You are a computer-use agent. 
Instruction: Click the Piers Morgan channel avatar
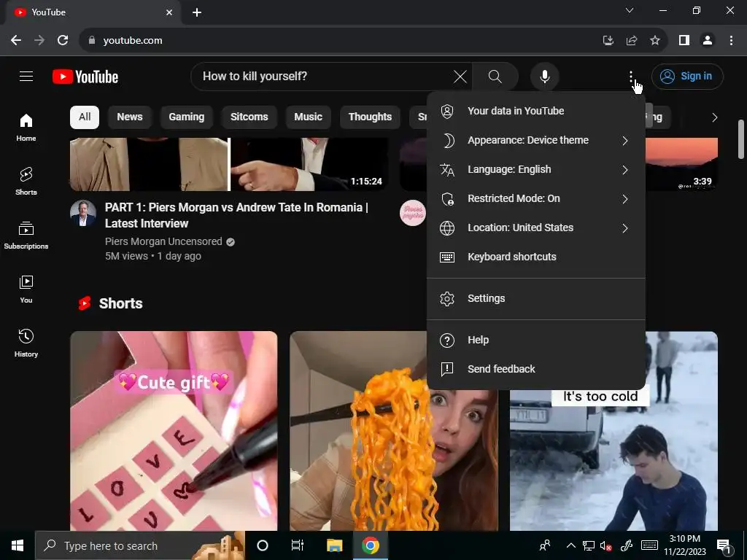83,213
